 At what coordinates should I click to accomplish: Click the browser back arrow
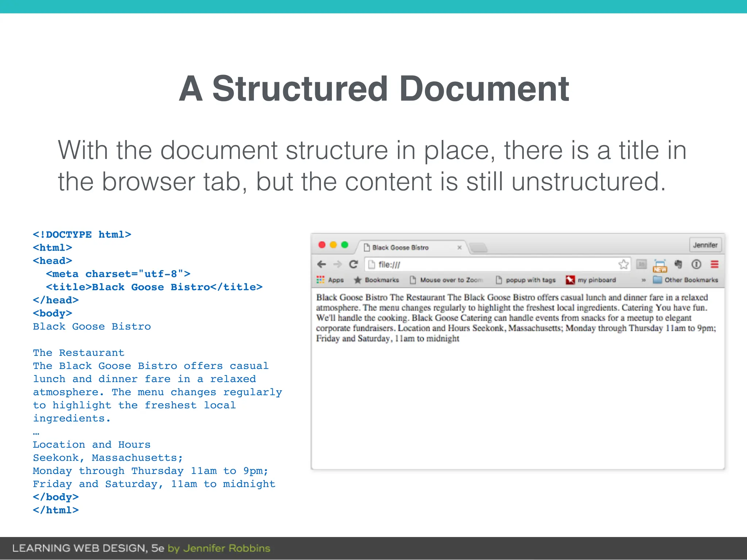(x=321, y=264)
